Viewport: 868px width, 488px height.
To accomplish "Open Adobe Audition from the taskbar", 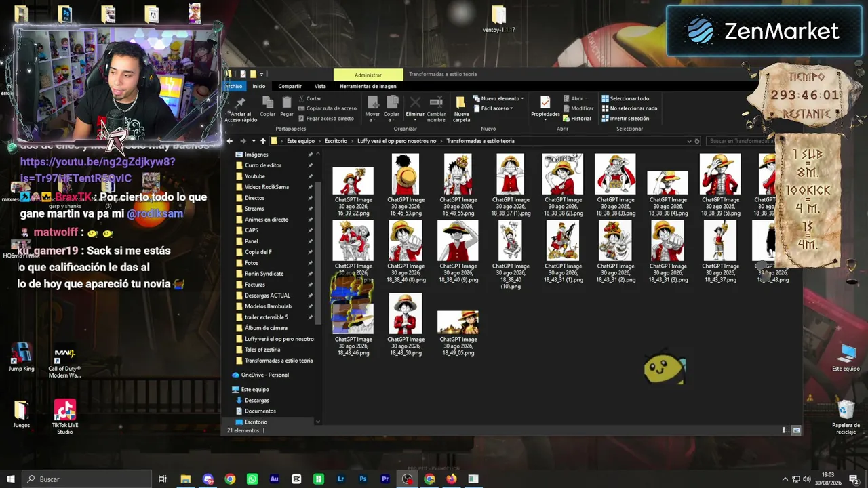I will click(x=274, y=479).
